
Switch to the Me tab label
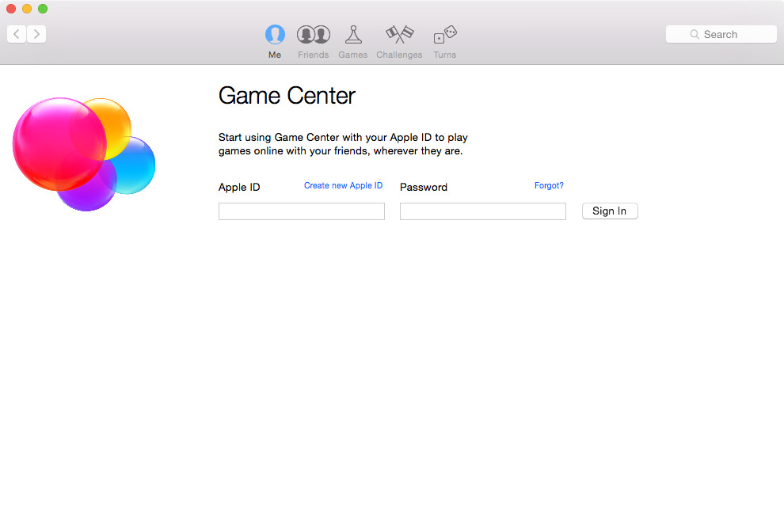[275, 55]
